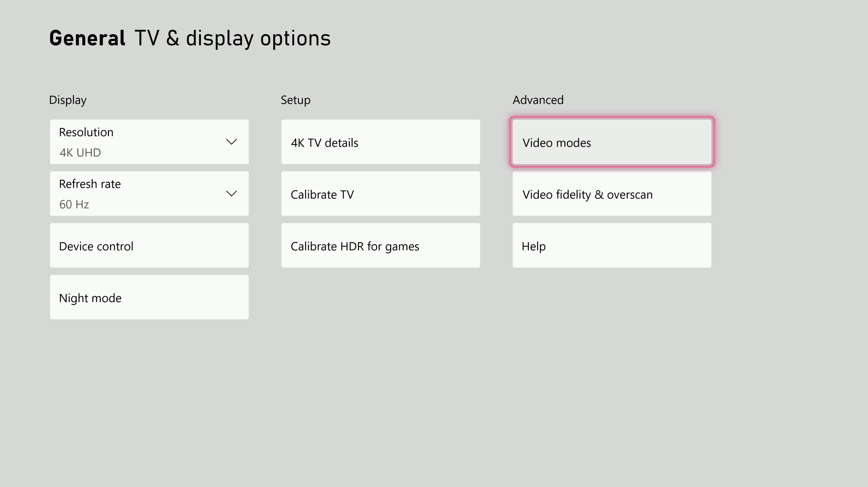868x487 pixels.
Task: Select the Resolution tile
Action: [149, 142]
